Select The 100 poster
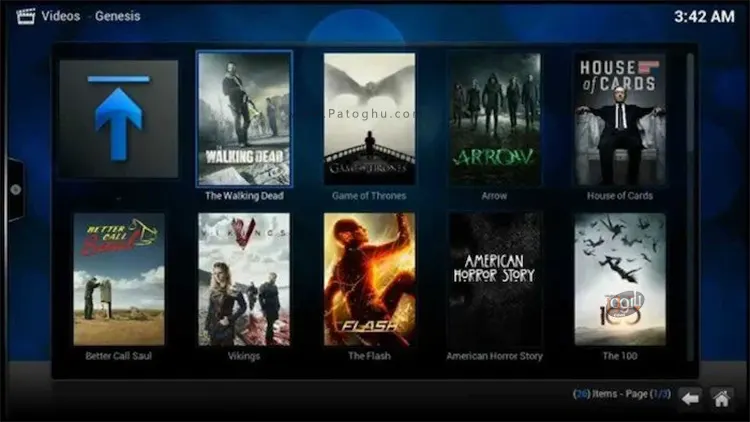 coord(620,279)
